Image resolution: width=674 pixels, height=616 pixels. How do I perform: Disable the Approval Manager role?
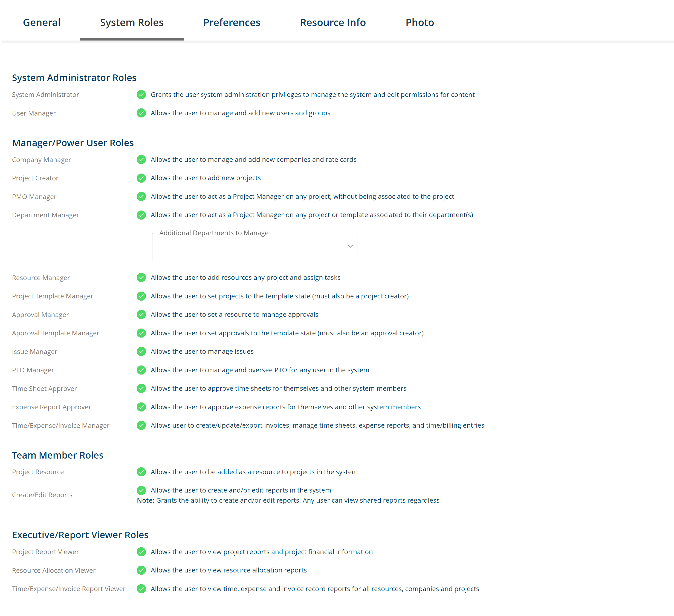pyautogui.click(x=141, y=314)
